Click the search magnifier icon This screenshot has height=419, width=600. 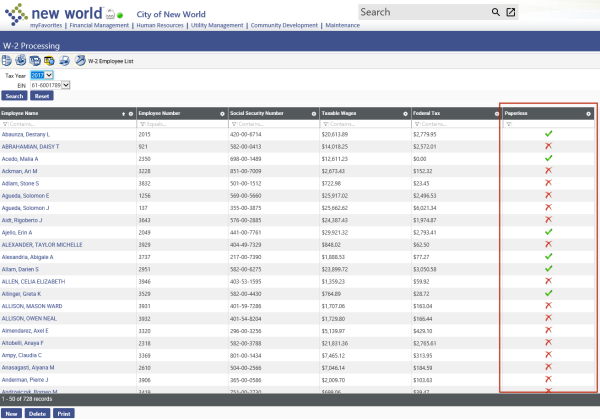(x=495, y=12)
